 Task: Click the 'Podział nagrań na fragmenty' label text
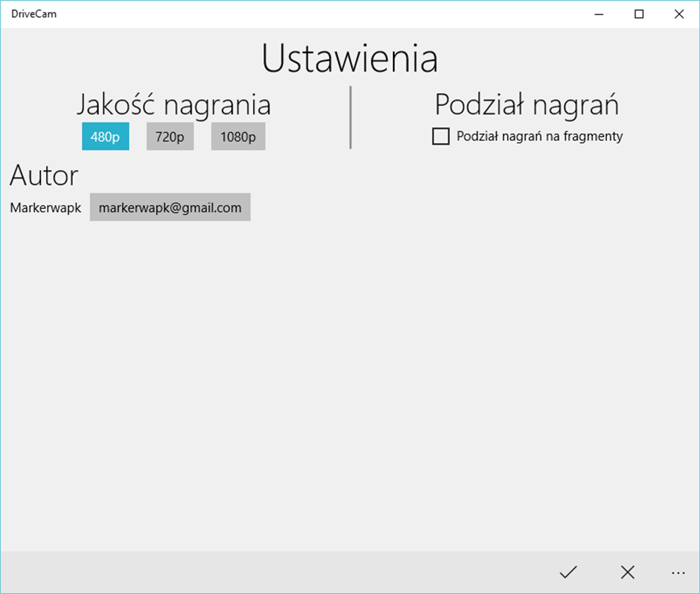pyautogui.click(x=539, y=136)
